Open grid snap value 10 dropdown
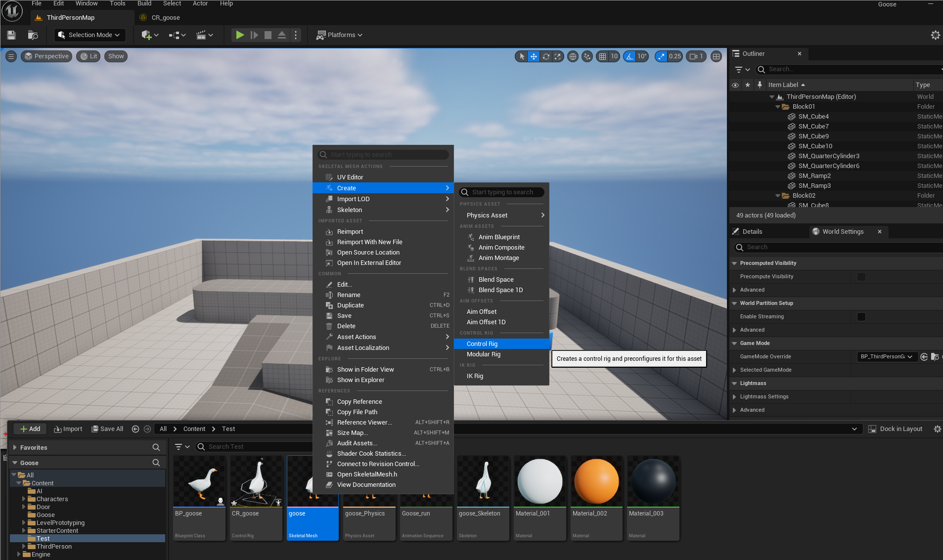This screenshot has height=560, width=943. pyautogui.click(x=614, y=56)
